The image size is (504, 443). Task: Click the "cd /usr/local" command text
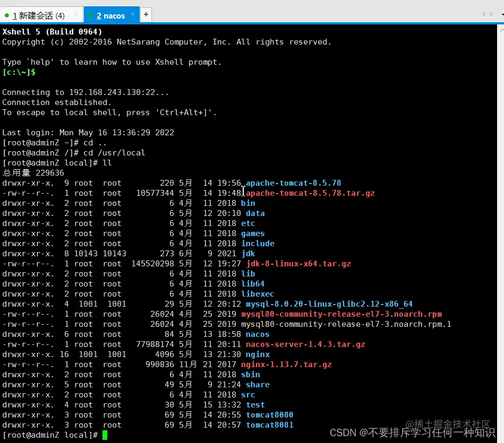pos(114,153)
